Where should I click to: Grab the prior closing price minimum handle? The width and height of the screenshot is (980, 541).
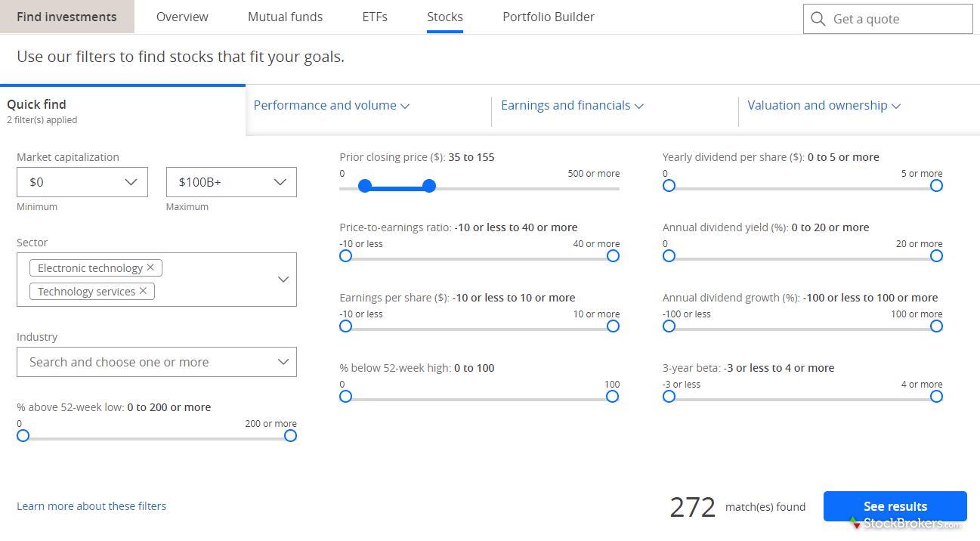tap(365, 186)
